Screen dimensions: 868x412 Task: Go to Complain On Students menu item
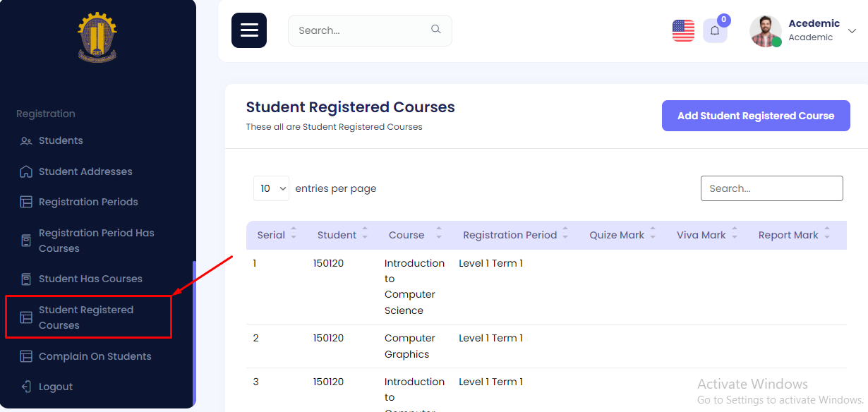pyautogui.click(x=95, y=356)
